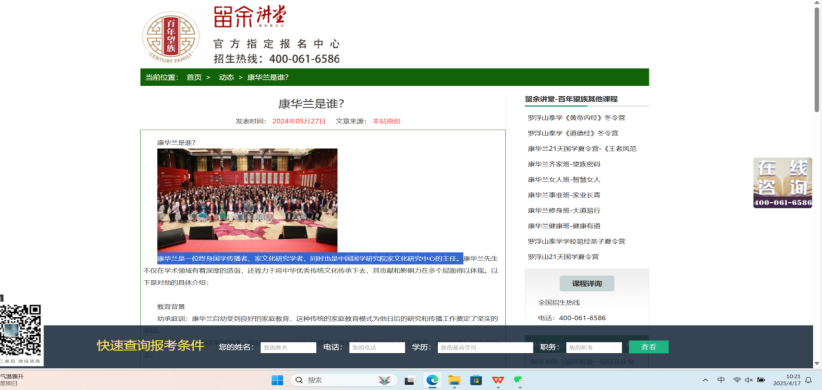
Task: Click the 电话 phone input field
Action: [377, 347]
